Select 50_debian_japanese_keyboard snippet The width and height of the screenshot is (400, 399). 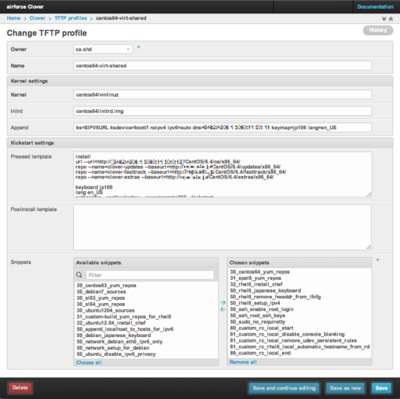tap(114, 335)
